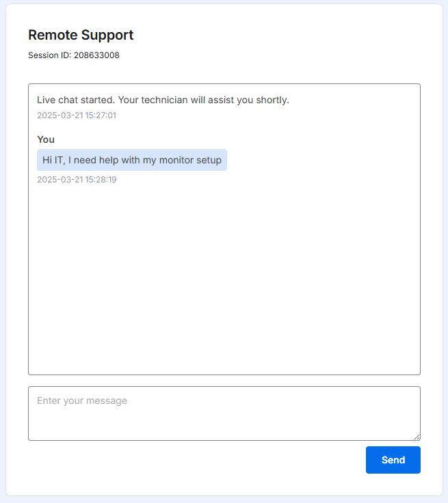The image size is (448, 503).
Task: Click the Send button
Action: (393, 460)
